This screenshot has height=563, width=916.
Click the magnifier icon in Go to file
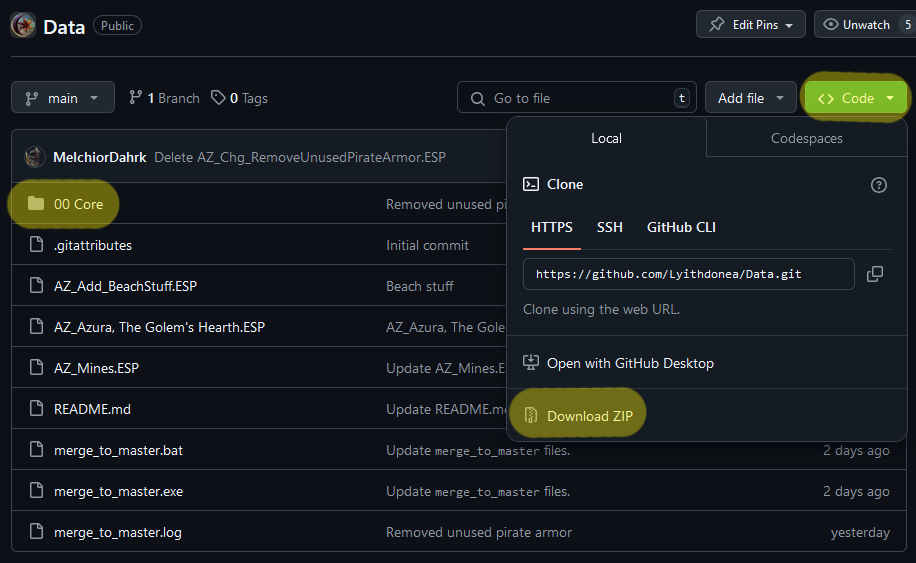click(478, 98)
